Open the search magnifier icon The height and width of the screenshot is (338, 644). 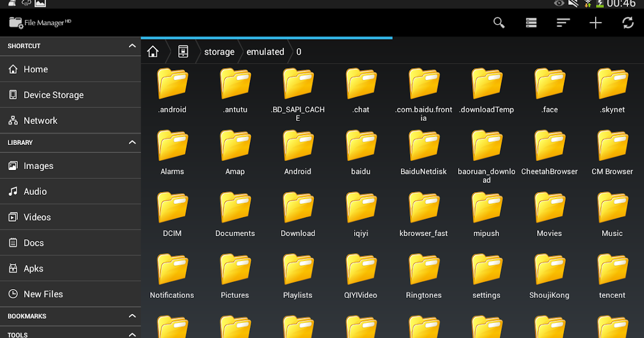(x=499, y=23)
